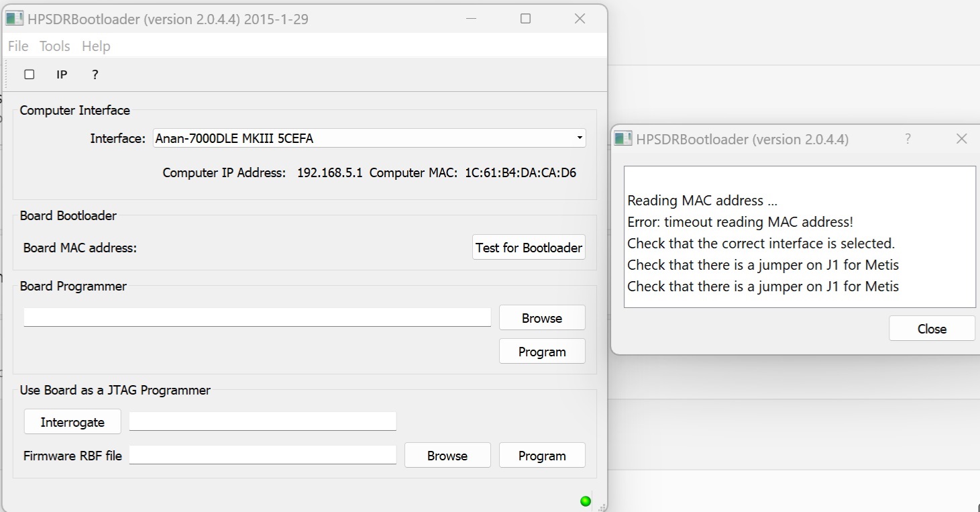Click the "Error: timeout reading MAC address!" line

[x=740, y=222]
